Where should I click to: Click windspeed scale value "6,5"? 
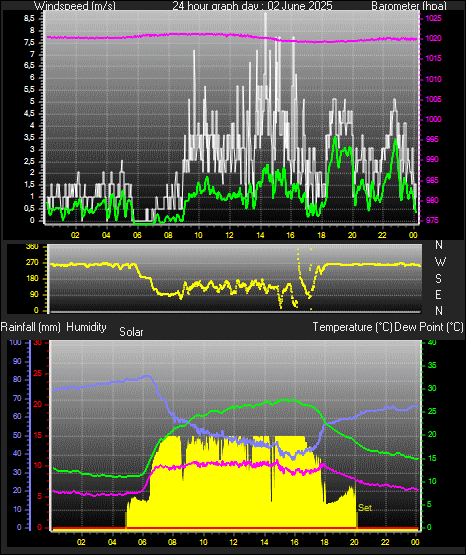(29, 65)
